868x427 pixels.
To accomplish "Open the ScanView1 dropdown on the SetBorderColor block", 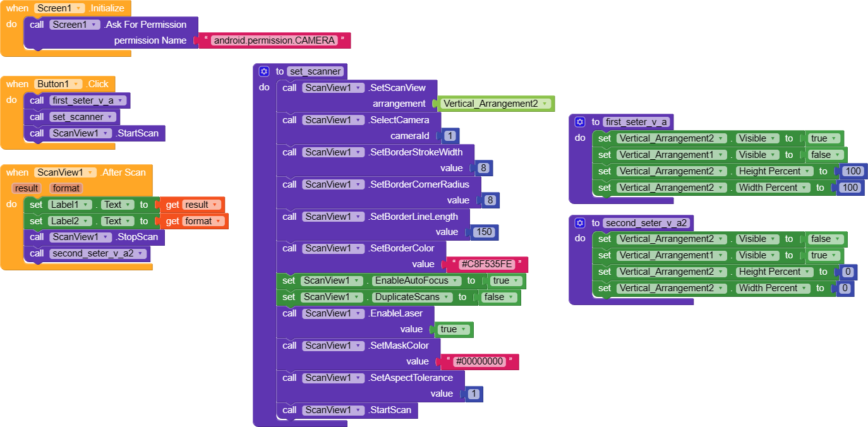I will click(x=334, y=248).
